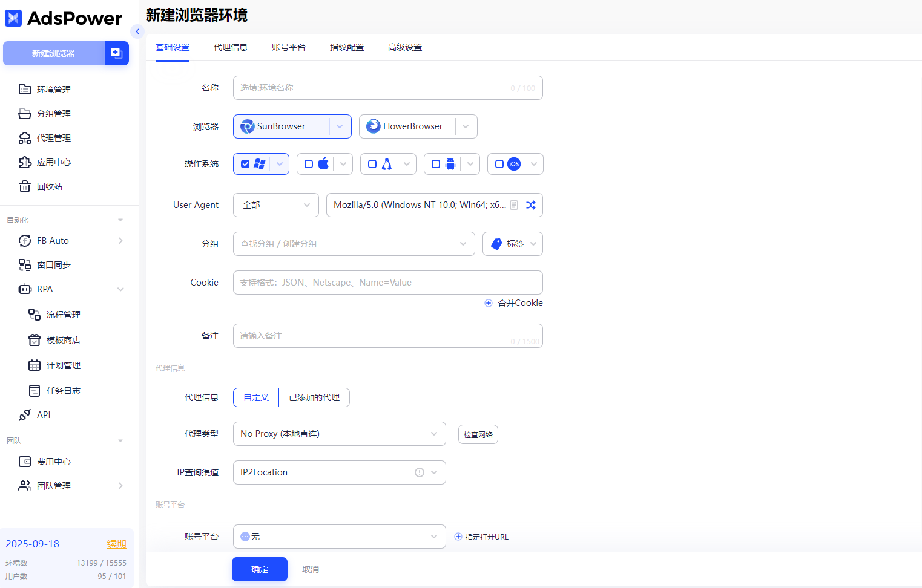922x588 pixels.
Task: Focus the 名称 name input field
Action: click(388, 88)
